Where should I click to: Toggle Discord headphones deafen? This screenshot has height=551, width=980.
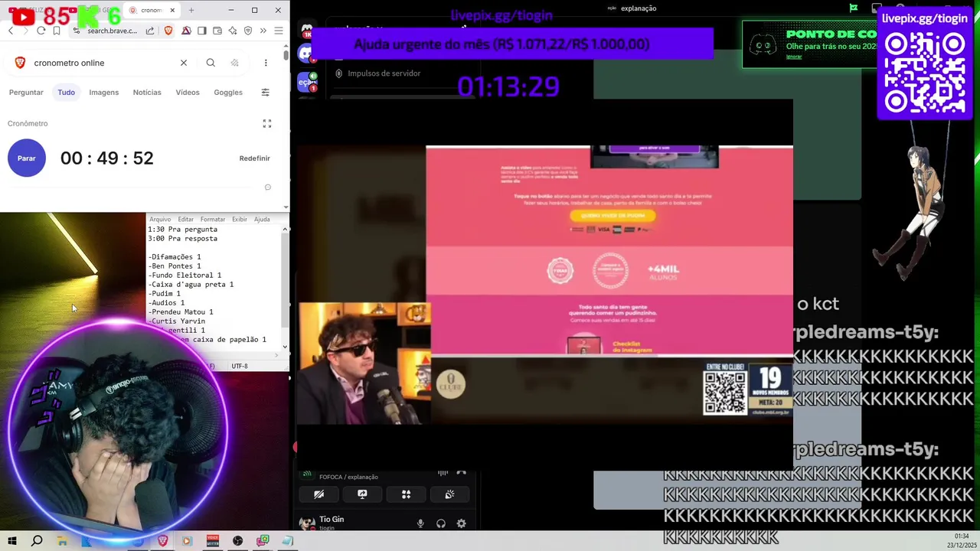(441, 523)
